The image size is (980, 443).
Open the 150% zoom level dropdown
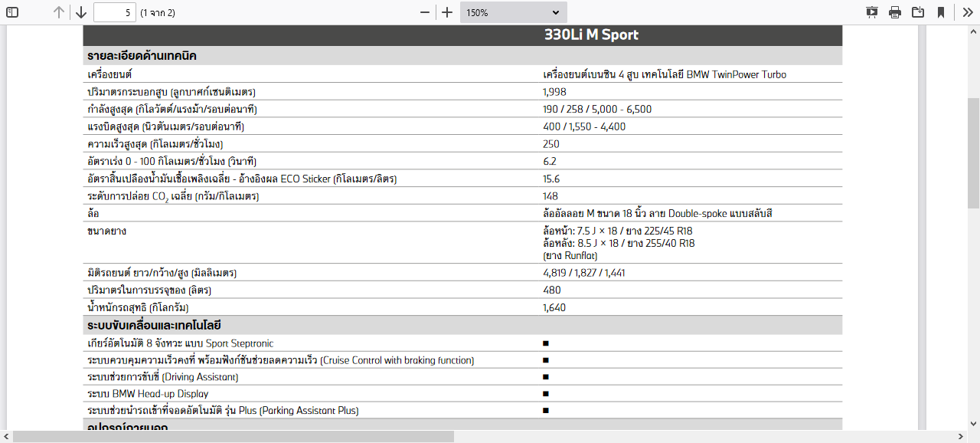pyautogui.click(x=514, y=12)
